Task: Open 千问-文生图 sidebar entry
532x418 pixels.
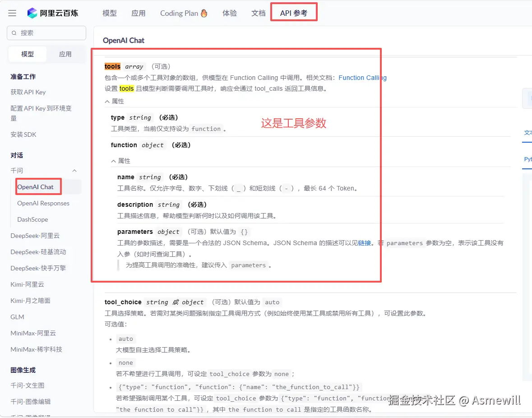Action: (28, 386)
